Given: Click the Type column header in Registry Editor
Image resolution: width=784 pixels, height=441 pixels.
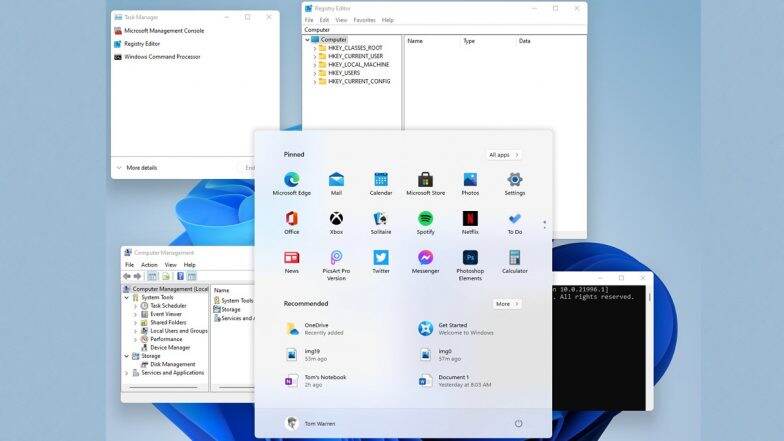Looking at the screenshot, I should [x=469, y=41].
